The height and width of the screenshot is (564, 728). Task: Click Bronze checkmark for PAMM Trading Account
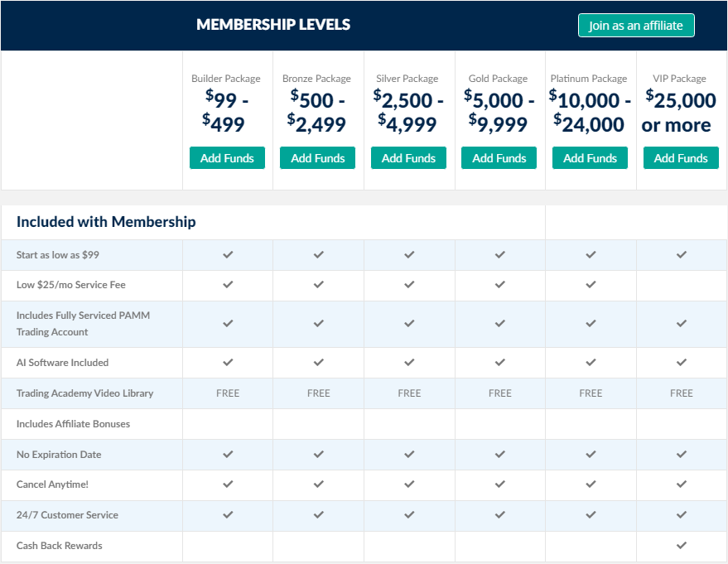click(319, 324)
